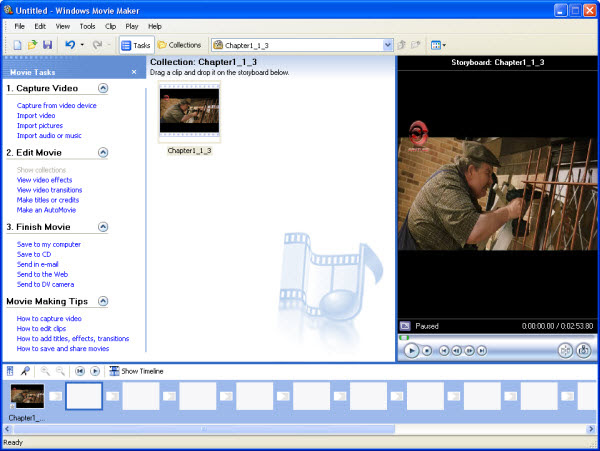Click Send in e-mail link
The height and width of the screenshot is (451, 600).
click(38, 264)
